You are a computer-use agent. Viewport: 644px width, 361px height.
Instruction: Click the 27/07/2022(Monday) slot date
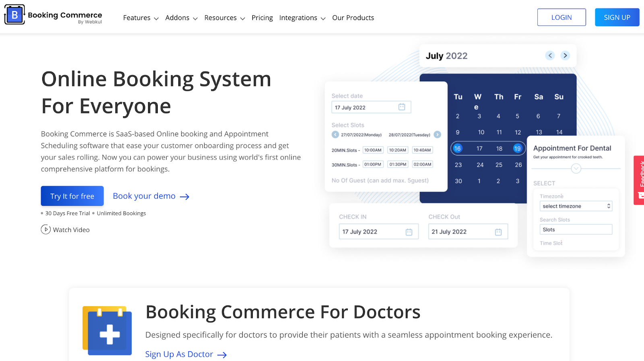pyautogui.click(x=361, y=135)
